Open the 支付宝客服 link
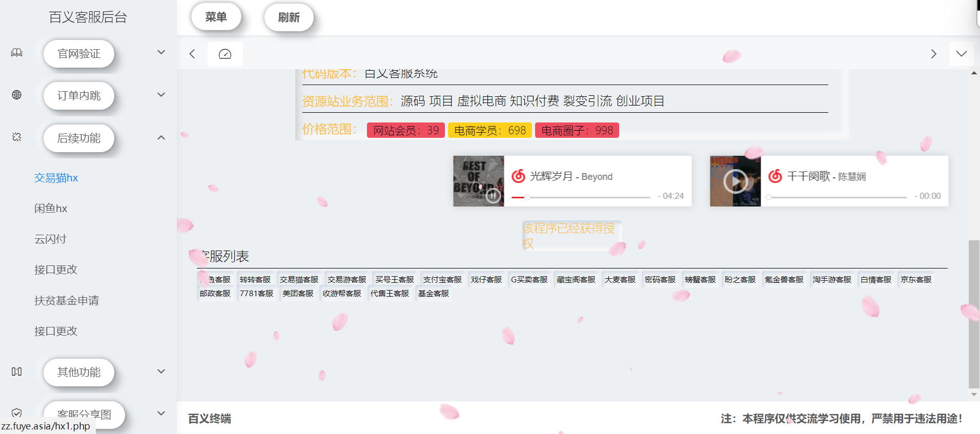 (442, 280)
